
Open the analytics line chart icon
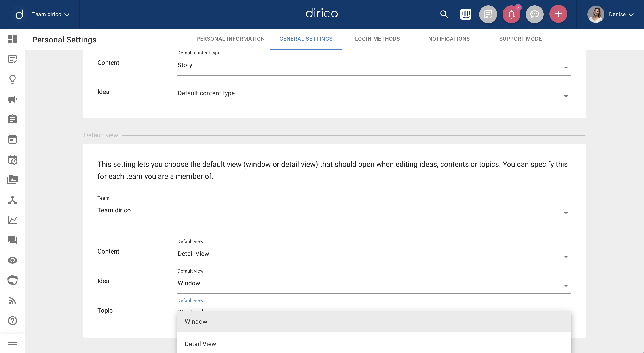[x=13, y=220]
